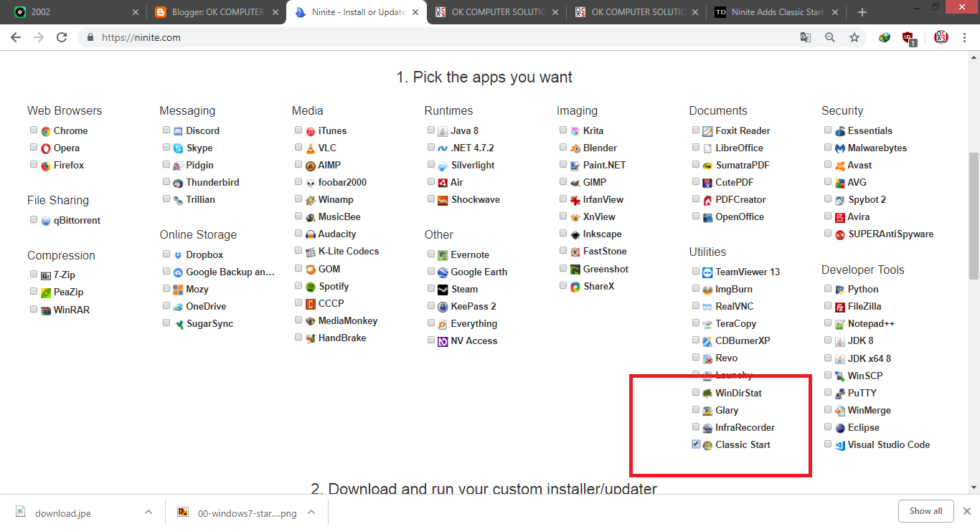Tick the Avast checkbox
Image resolution: width=980 pixels, height=529 pixels.
pyautogui.click(x=828, y=165)
